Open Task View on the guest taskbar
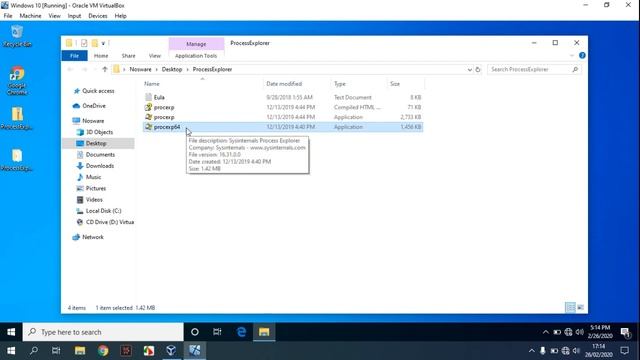The width and height of the screenshot is (640, 360). [217, 332]
